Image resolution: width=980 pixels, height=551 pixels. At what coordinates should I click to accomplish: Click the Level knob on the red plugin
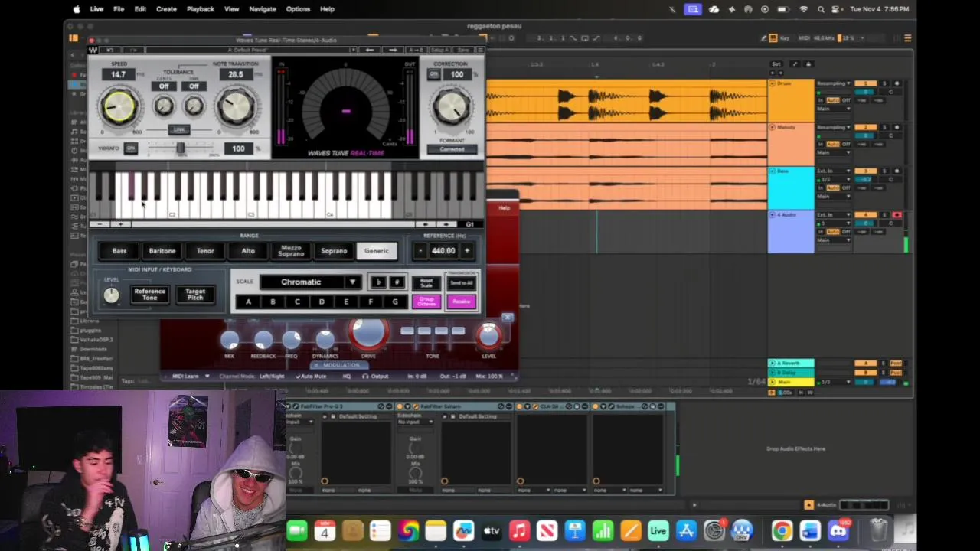pyautogui.click(x=489, y=335)
